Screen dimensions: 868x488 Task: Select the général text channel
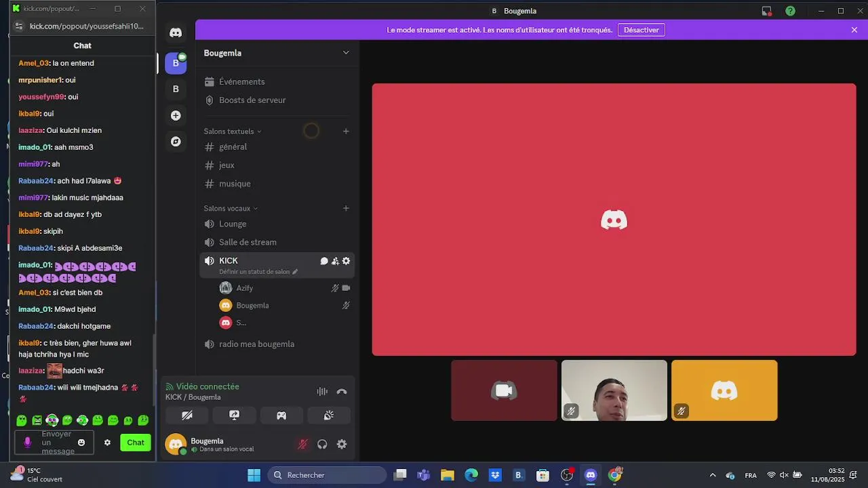(277, 146)
